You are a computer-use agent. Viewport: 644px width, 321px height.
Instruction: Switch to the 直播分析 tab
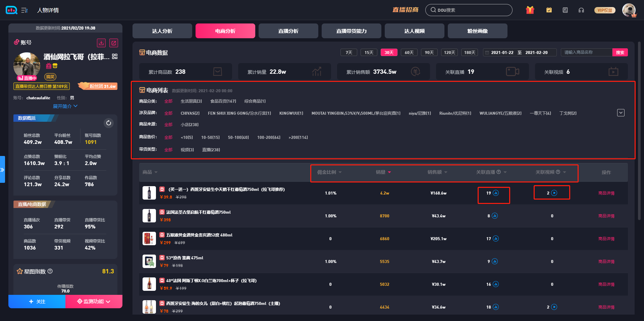(x=288, y=31)
